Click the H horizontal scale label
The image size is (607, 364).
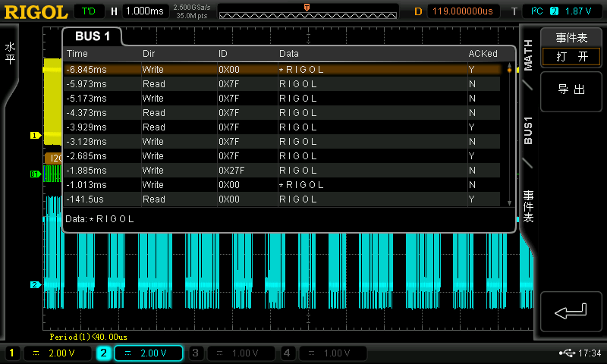click(x=114, y=11)
